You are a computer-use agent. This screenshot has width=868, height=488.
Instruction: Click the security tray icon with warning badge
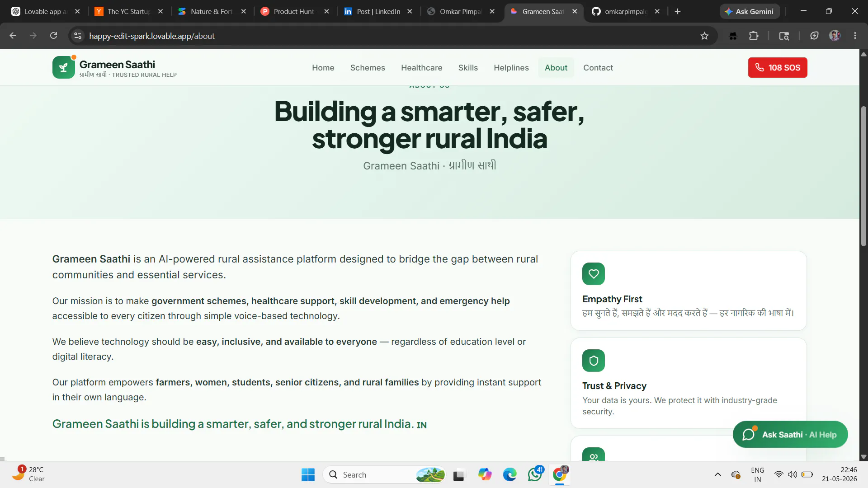736,474
